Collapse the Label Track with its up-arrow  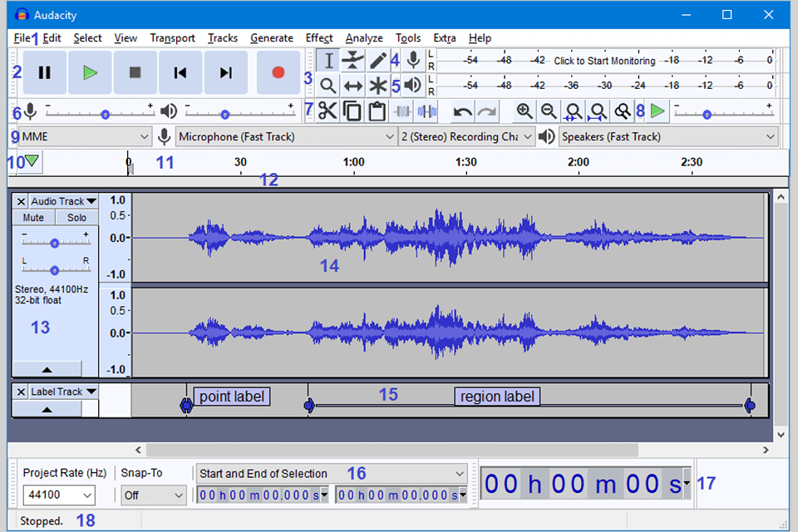tap(47, 409)
